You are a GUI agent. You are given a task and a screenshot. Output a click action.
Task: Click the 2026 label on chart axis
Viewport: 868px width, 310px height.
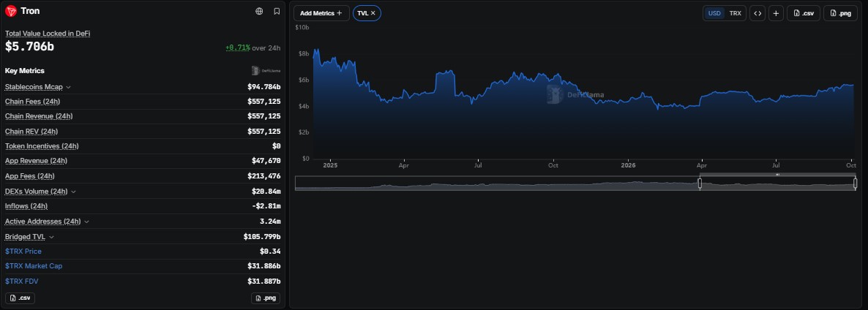coord(628,165)
